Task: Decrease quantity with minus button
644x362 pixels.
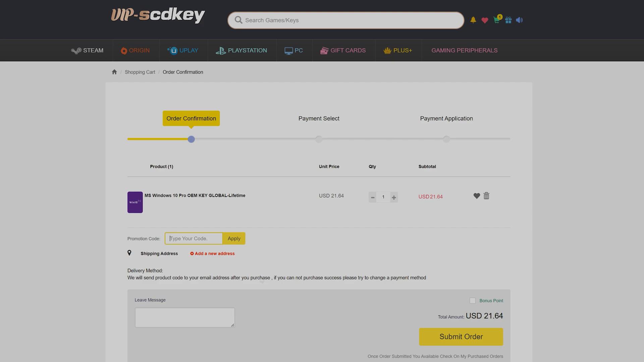Action: coord(372,197)
